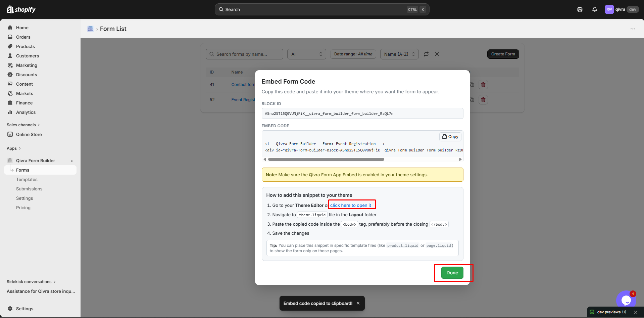The height and width of the screenshot is (318, 644).
Task: Click the form list breadcrumb icon
Action: click(90, 29)
